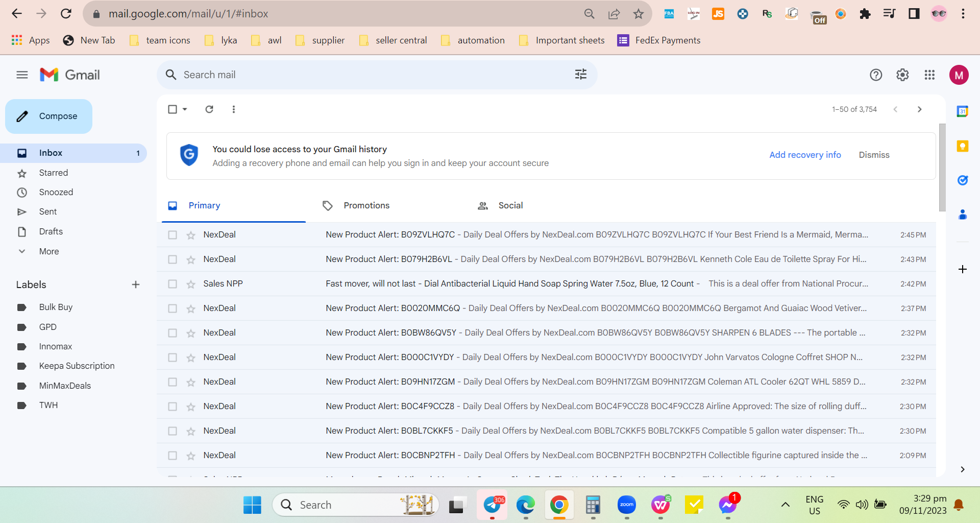Open Chrome extensions puzzle icon
This screenshot has height=523, width=980.
[865, 14]
